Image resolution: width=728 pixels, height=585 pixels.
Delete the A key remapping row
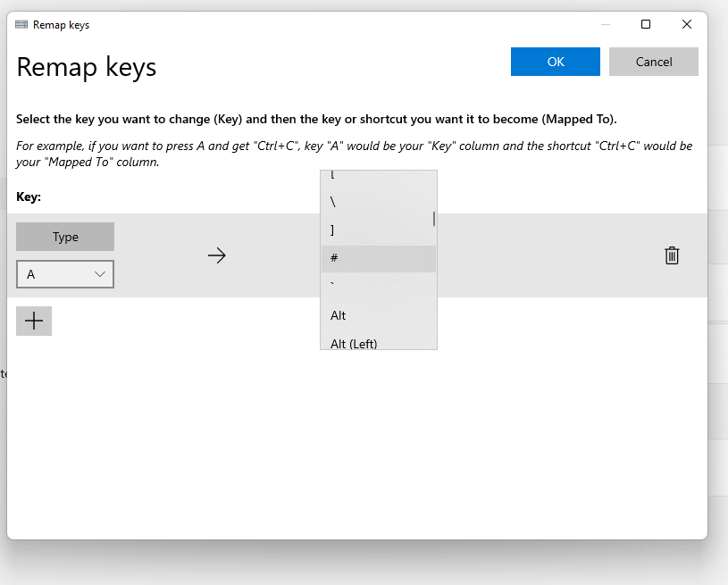coord(672,255)
